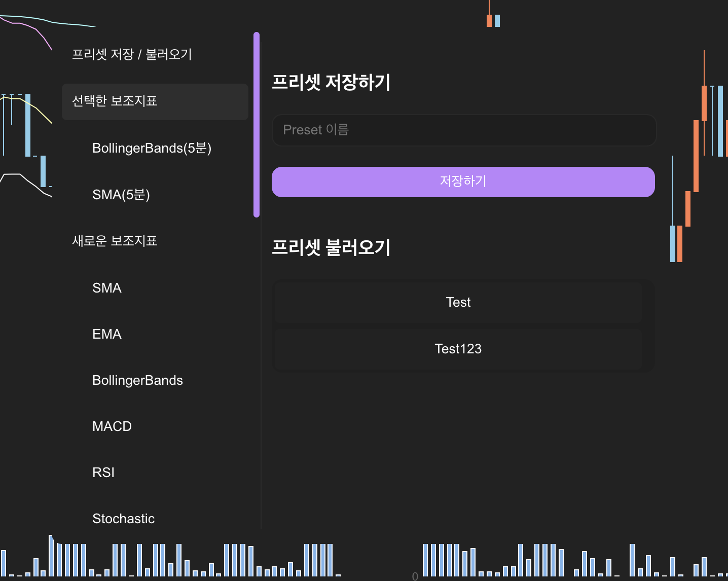728x581 pixels.
Task: Expand the 새로운 보조지표 section
Action: click(115, 241)
